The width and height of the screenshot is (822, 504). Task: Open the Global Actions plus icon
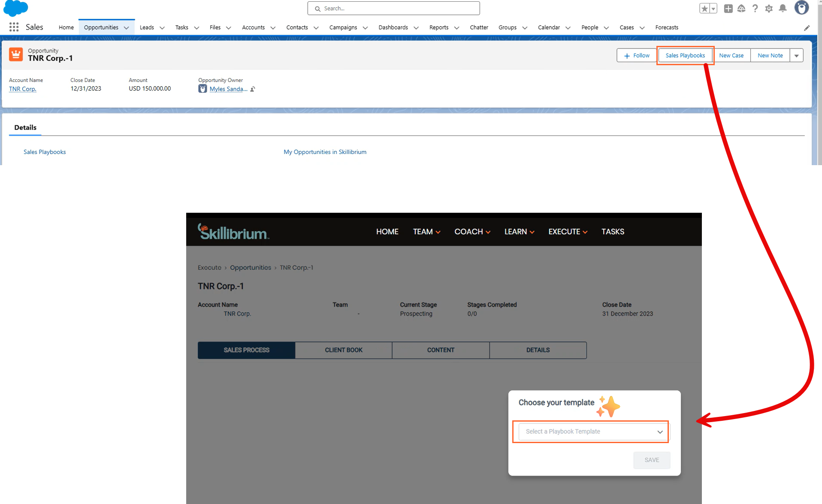click(x=728, y=9)
